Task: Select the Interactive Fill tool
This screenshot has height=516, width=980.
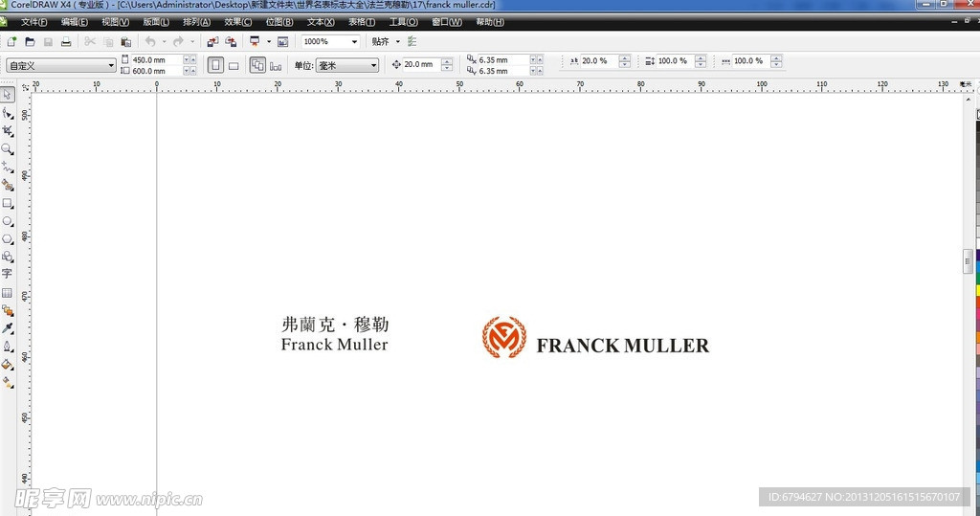Action: point(7,382)
